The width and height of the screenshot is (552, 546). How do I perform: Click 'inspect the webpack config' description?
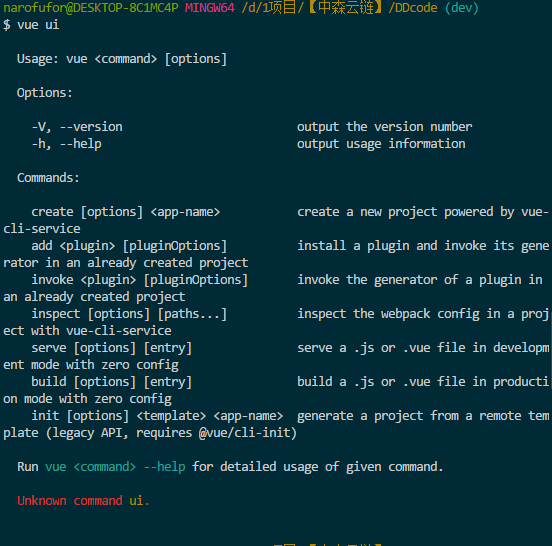(388, 314)
